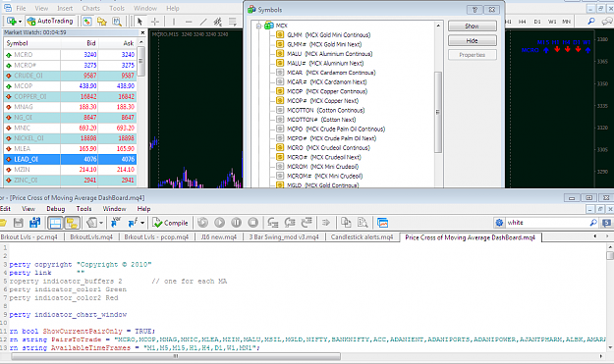
Task: Save file icon in MetaEditor toolbar
Action: click(x=18, y=223)
